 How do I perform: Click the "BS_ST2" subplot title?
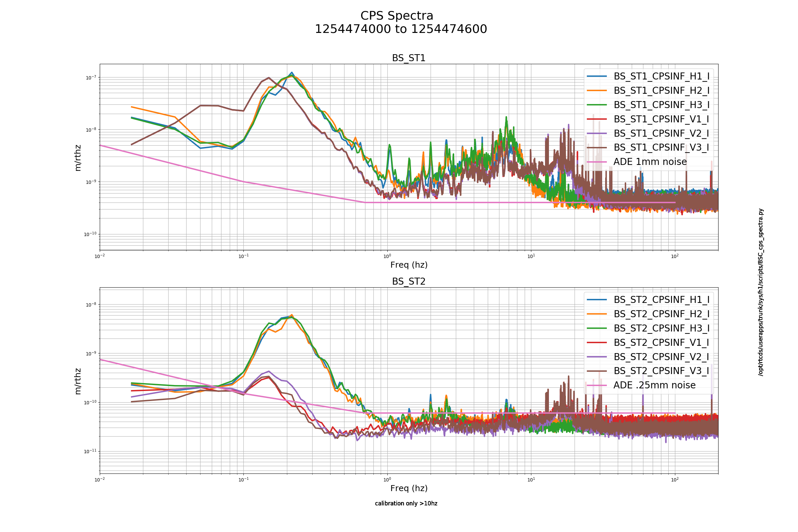(409, 282)
